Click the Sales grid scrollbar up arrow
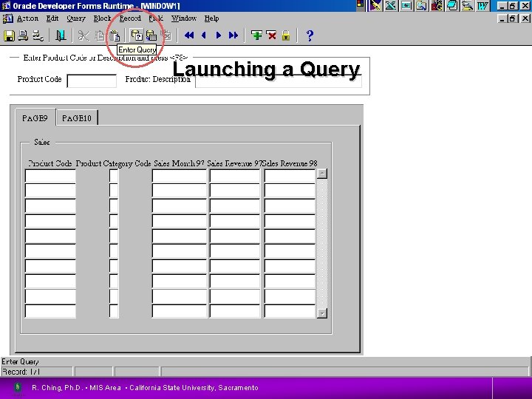This screenshot has height=399, width=532. click(322, 174)
